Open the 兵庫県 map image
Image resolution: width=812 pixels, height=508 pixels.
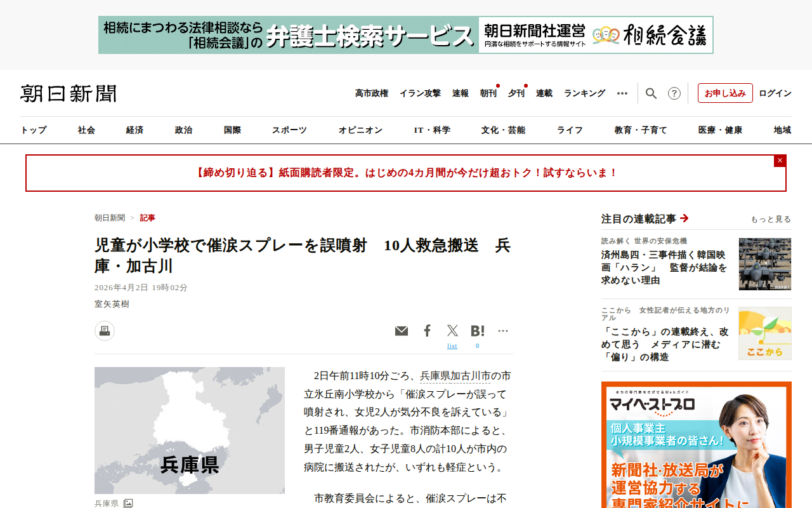coord(190,431)
